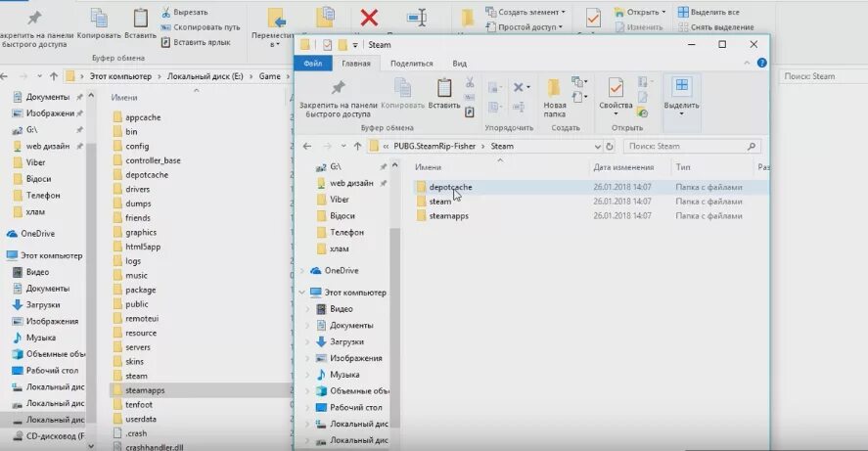
Task: Open Простой доступ dropdown in background window
Action: coord(524,26)
